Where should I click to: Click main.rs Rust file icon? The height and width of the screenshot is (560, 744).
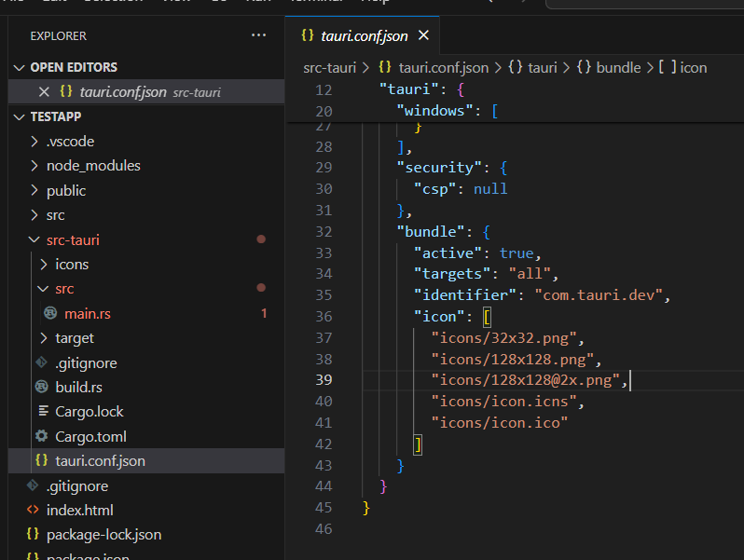tap(50, 313)
